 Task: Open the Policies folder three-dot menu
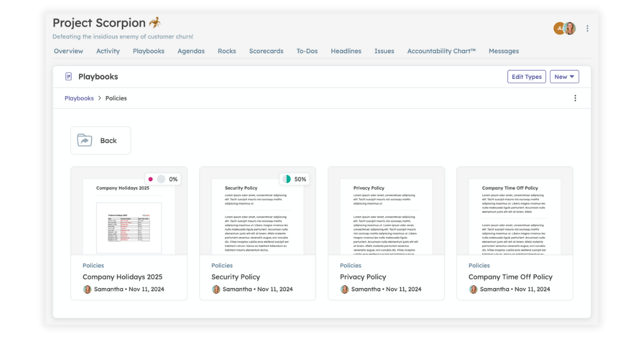pos(575,98)
